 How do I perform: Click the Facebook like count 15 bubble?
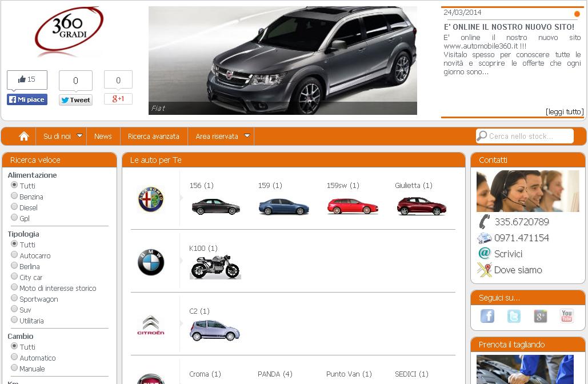[x=27, y=79]
